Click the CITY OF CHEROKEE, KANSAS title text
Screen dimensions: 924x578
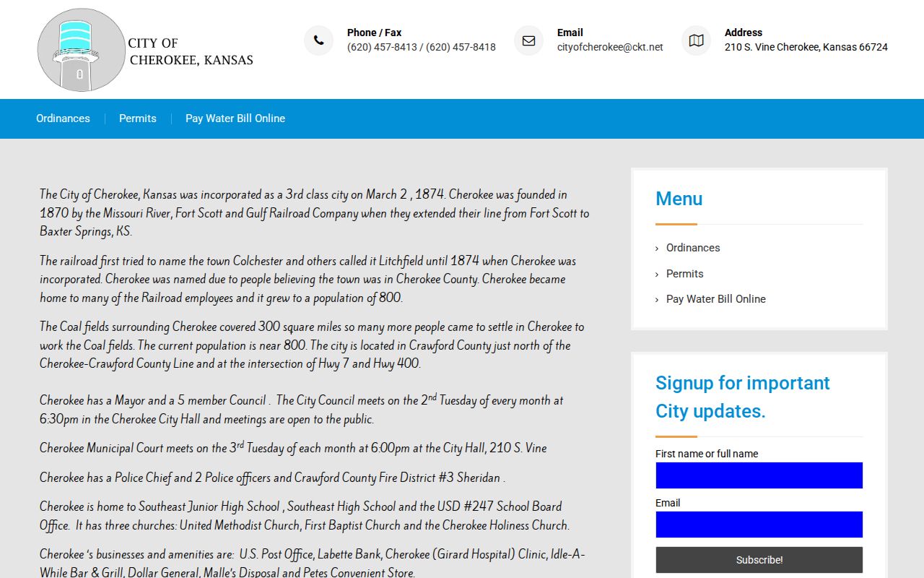pyautogui.click(x=191, y=51)
